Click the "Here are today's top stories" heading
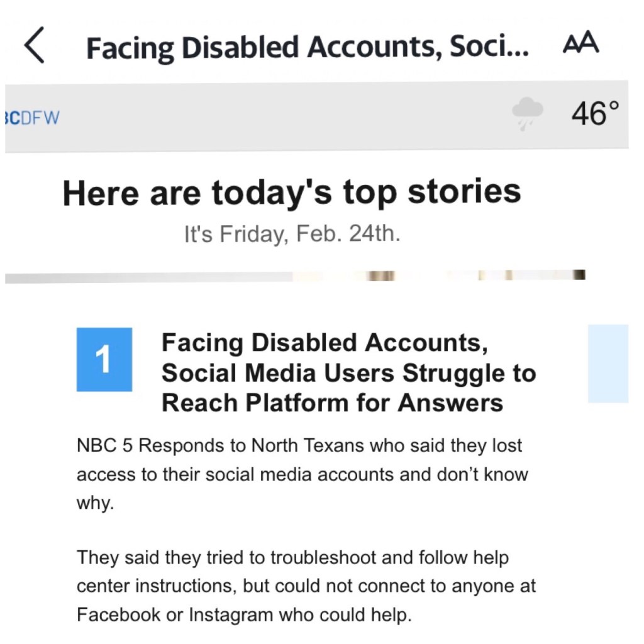The width and height of the screenshot is (644, 644). point(292,192)
